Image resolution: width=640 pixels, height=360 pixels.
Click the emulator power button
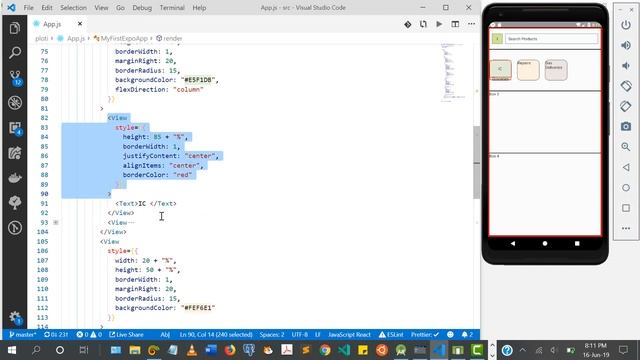[x=626, y=25]
